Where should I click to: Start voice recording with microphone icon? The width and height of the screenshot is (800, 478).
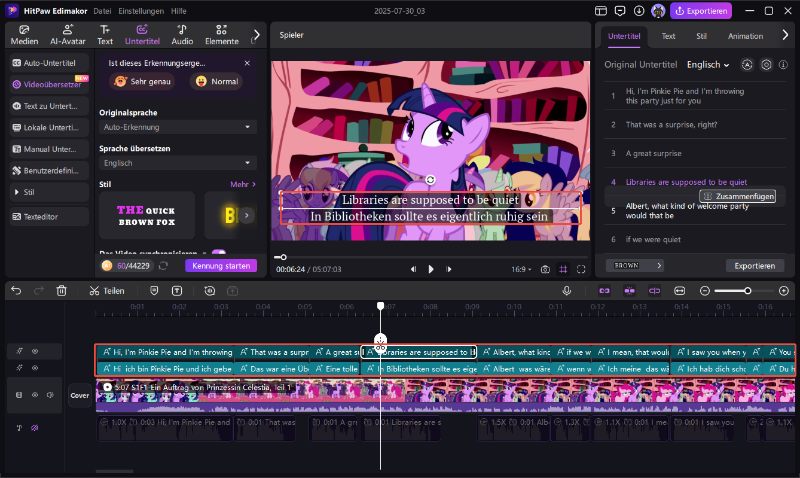(566, 291)
